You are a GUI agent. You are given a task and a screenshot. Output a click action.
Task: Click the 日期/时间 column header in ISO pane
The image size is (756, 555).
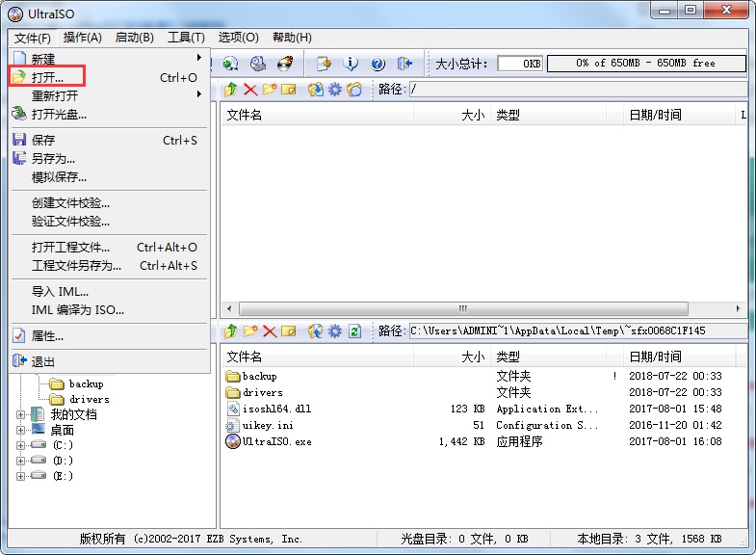pos(679,115)
